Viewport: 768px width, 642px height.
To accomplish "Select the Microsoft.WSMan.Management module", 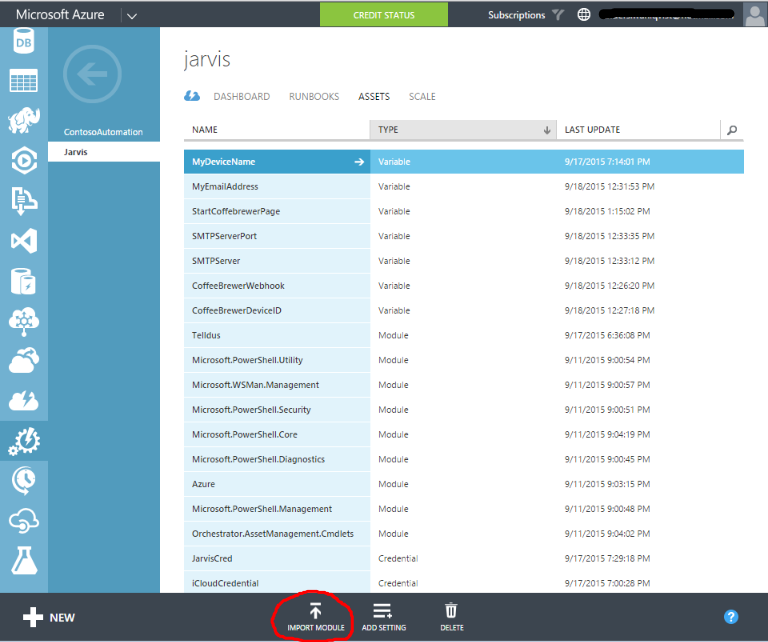I will click(x=464, y=385).
